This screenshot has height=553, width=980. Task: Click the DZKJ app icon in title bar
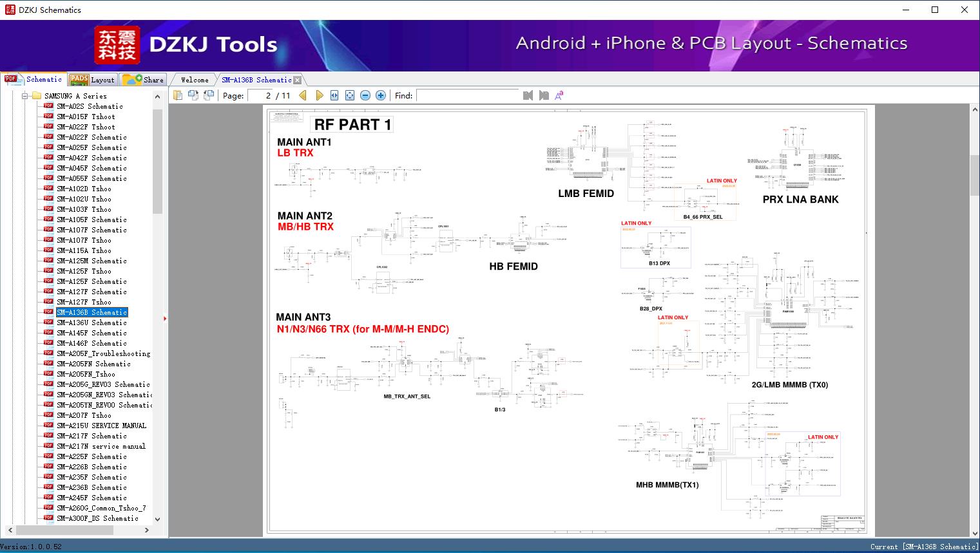click(10, 10)
